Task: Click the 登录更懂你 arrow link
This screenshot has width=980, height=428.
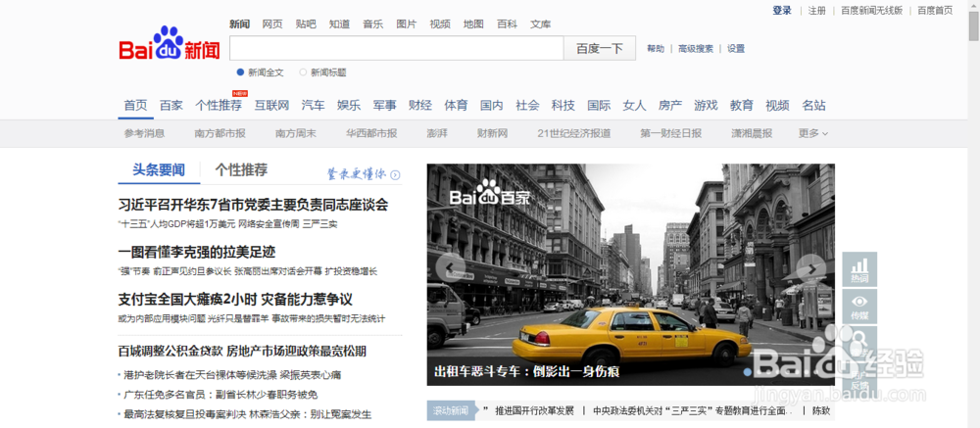Action: [364, 174]
